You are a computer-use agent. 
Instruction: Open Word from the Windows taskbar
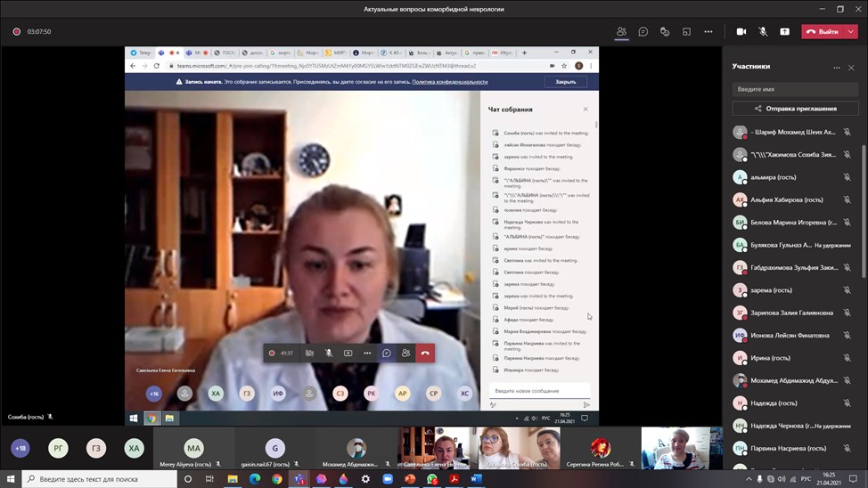476,479
